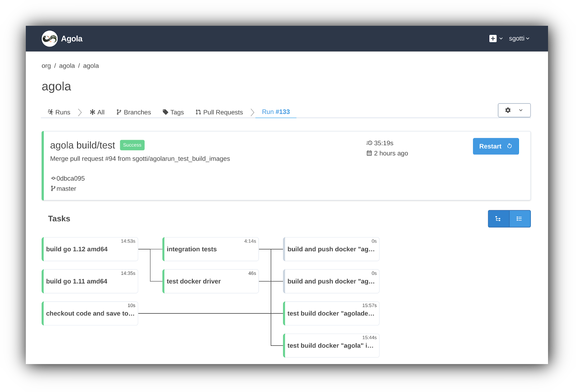Expand the settings dropdown chevron
Image resolution: width=576 pixels, height=392 pixels.
pos(521,110)
